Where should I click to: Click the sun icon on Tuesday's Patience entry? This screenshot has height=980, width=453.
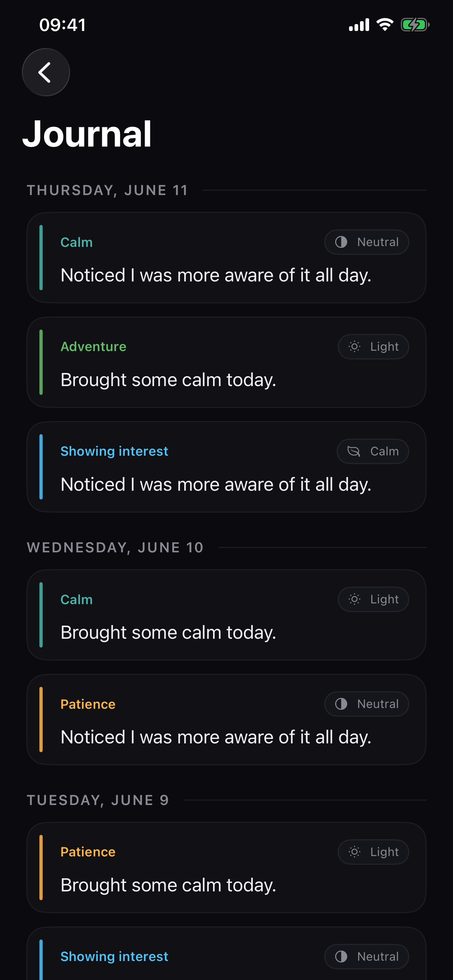[x=355, y=852]
